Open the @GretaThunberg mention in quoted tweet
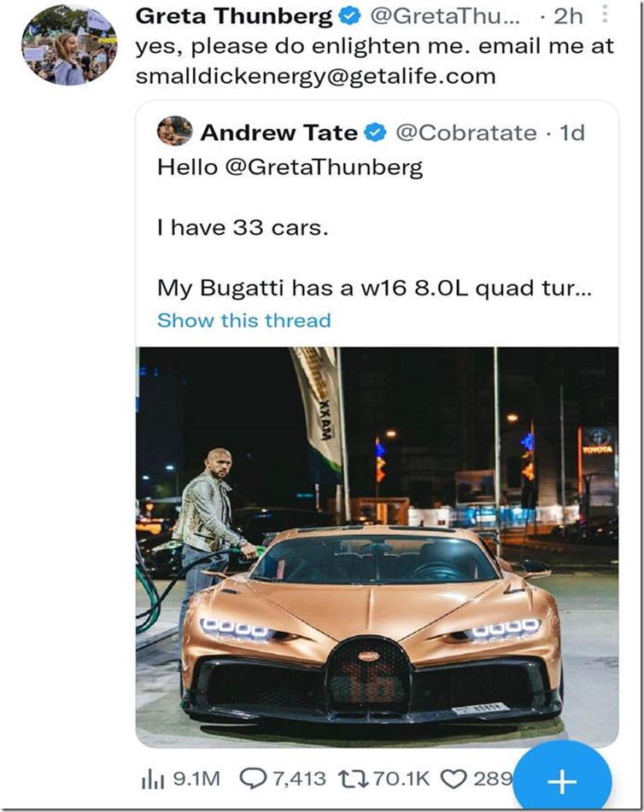Image resolution: width=644 pixels, height=812 pixels. [x=323, y=166]
